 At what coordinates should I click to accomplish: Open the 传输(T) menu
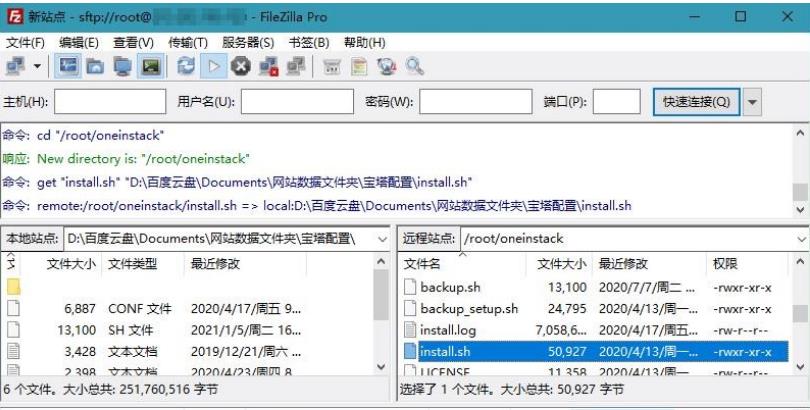coord(188,43)
